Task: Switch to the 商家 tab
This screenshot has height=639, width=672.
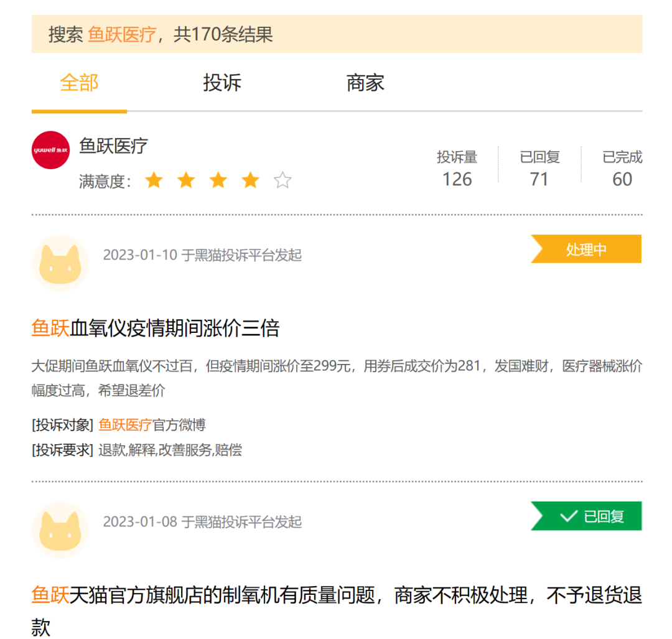Action: tap(365, 83)
